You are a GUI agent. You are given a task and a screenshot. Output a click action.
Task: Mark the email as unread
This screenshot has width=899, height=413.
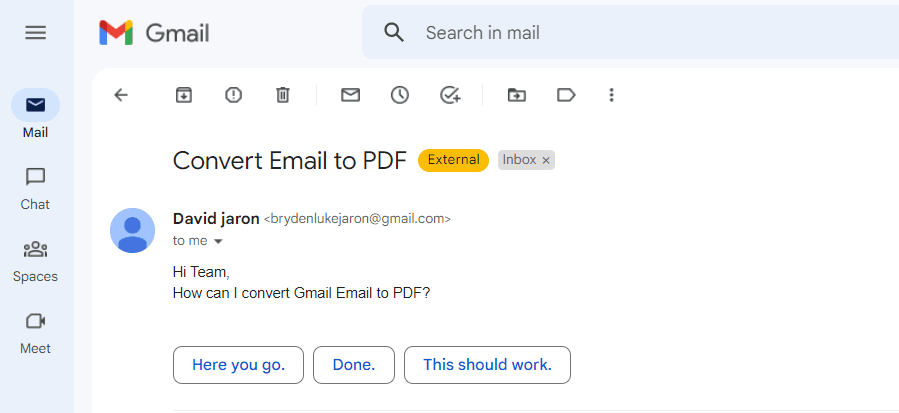[350, 95]
